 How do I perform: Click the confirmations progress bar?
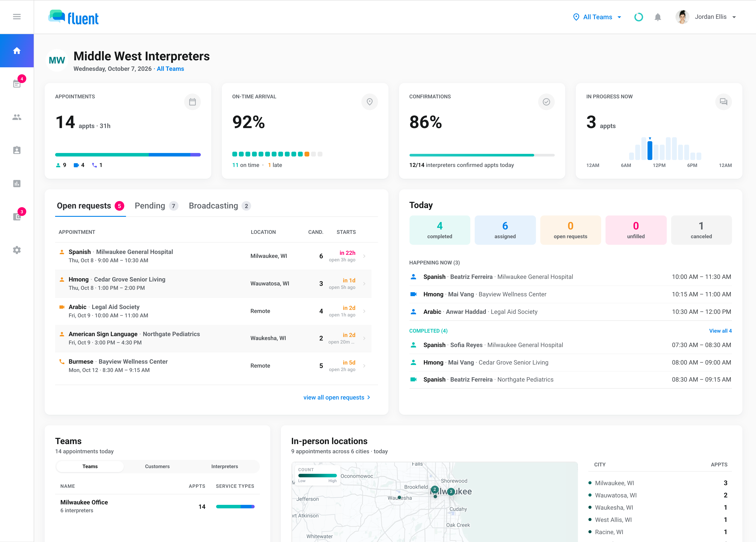[x=482, y=155]
